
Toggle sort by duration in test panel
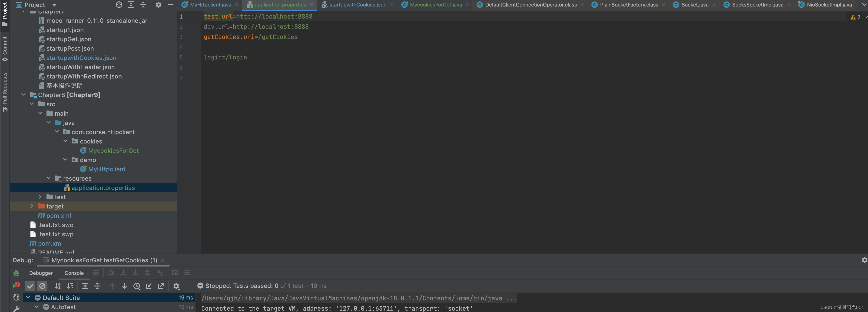click(70, 286)
